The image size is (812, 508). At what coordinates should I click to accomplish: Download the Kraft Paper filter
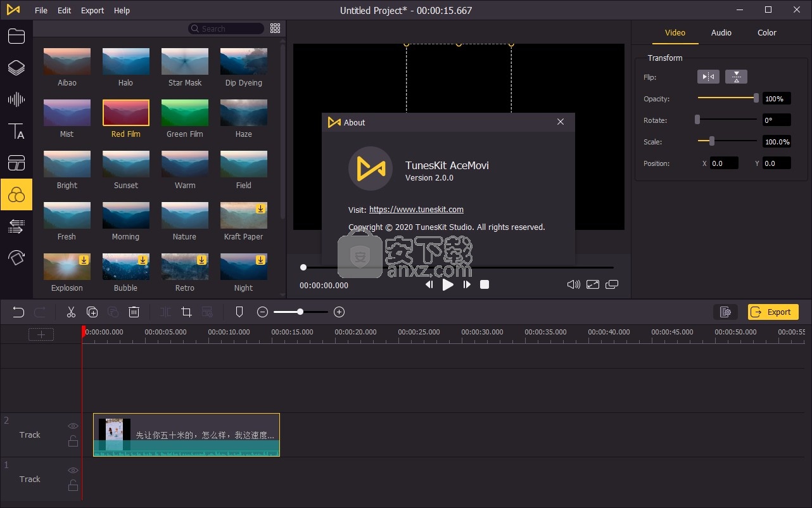click(260, 208)
